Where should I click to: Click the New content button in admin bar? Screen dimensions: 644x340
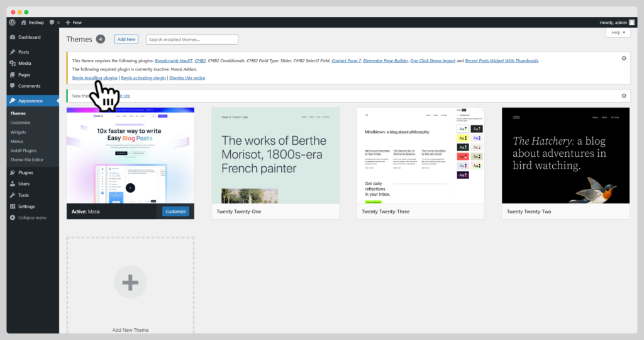(74, 22)
